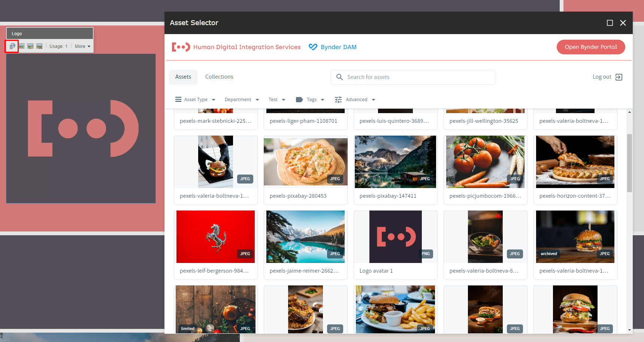
Task: Click the Log out arrow icon
Action: [619, 77]
